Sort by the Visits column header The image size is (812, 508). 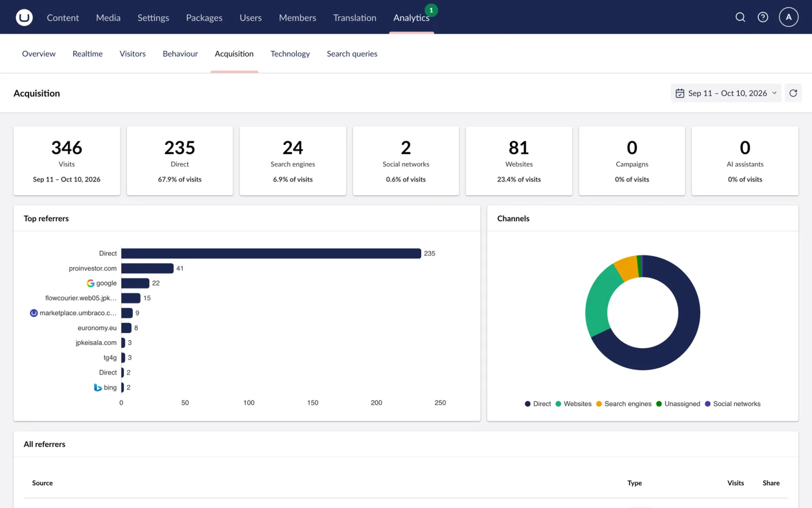pos(735,483)
